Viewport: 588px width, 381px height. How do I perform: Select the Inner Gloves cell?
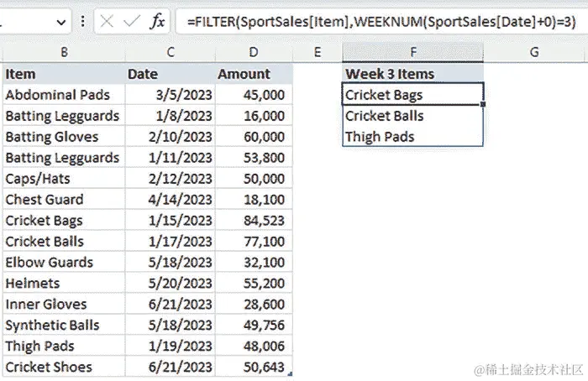(x=64, y=304)
